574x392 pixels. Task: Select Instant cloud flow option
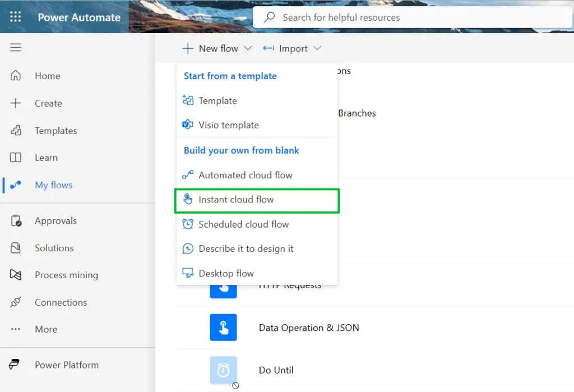[257, 200]
